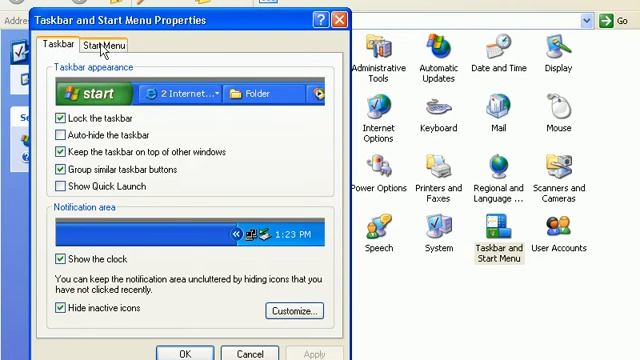Screen dimensions: 640x360
Task: Toggle Group similar taskbar buttons
Action: [x=60, y=169]
